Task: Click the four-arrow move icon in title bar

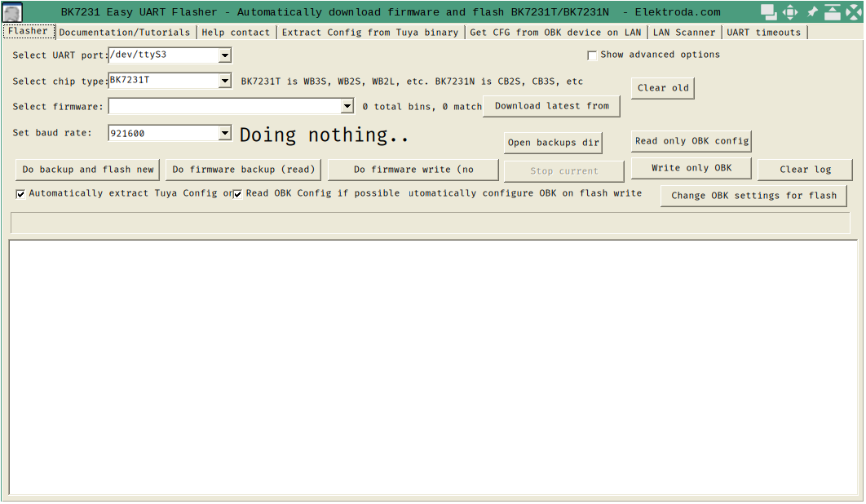Action: click(790, 12)
